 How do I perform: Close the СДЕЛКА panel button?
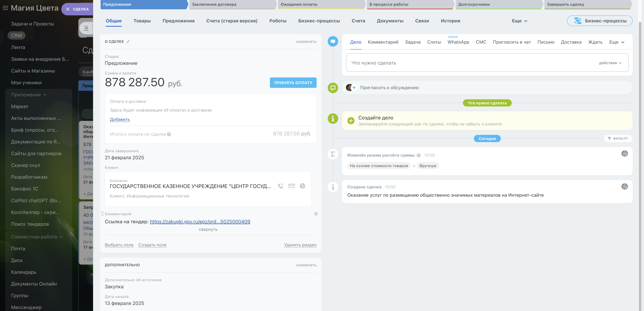coord(77,9)
